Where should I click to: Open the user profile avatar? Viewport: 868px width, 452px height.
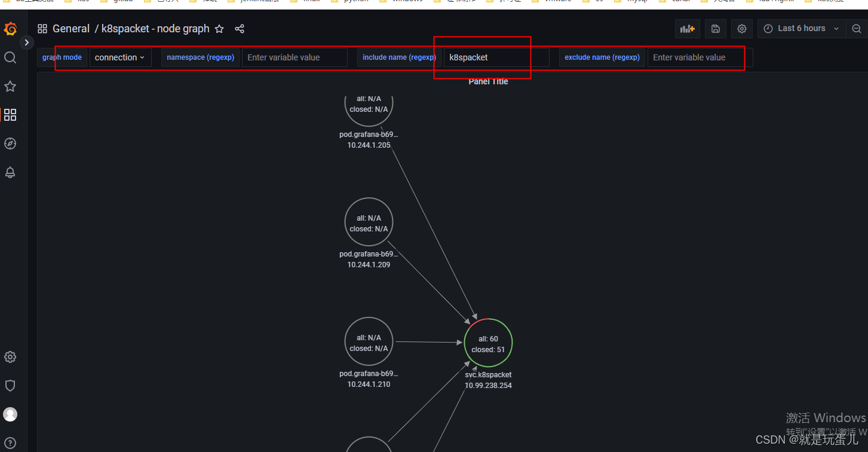point(10,414)
